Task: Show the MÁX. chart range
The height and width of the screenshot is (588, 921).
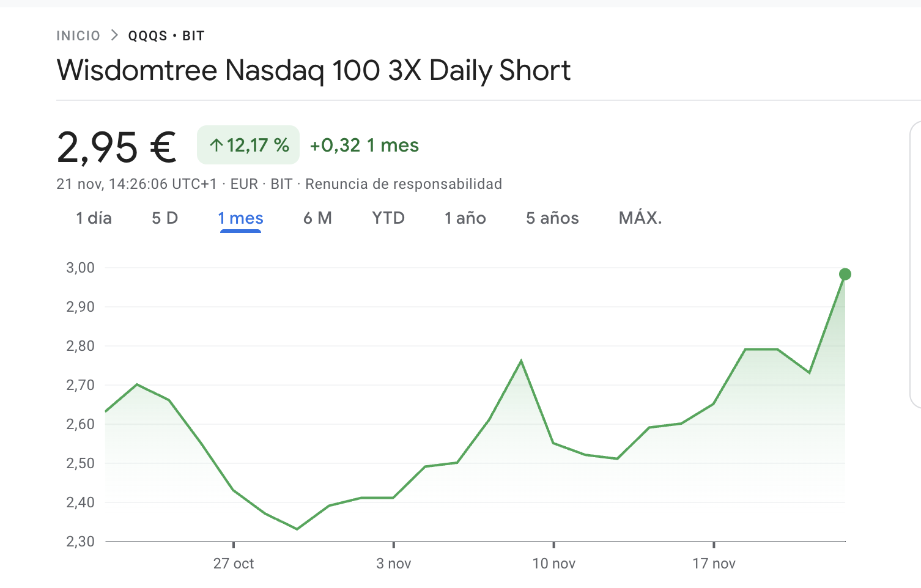Action: point(640,218)
